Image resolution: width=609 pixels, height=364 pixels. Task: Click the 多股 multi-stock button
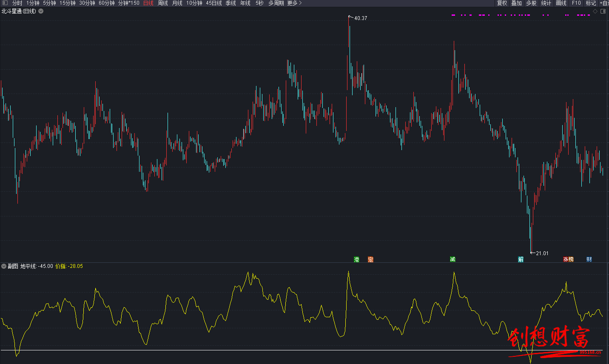[531, 3]
